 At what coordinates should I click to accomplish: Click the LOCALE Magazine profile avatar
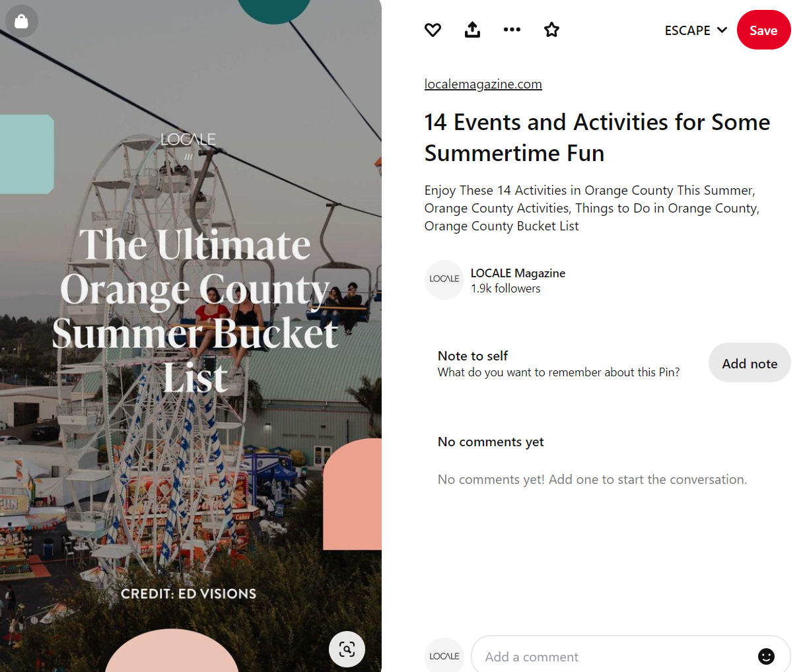click(444, 279)
